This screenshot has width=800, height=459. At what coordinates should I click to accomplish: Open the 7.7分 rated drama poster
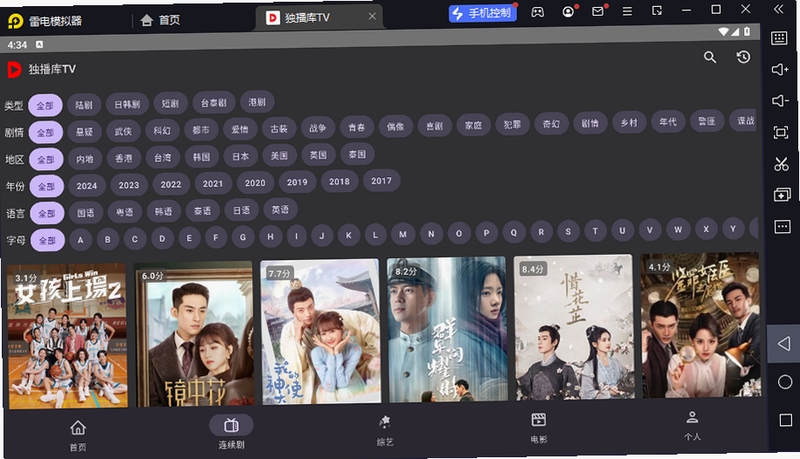pyautogui.click(x=321, y=332)
